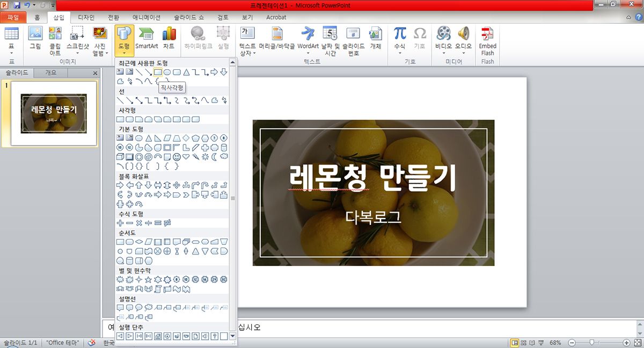Insert slide number (슬라이드 번호)
The height and width of the screenshot is (348, 644).
click(353, 41)
